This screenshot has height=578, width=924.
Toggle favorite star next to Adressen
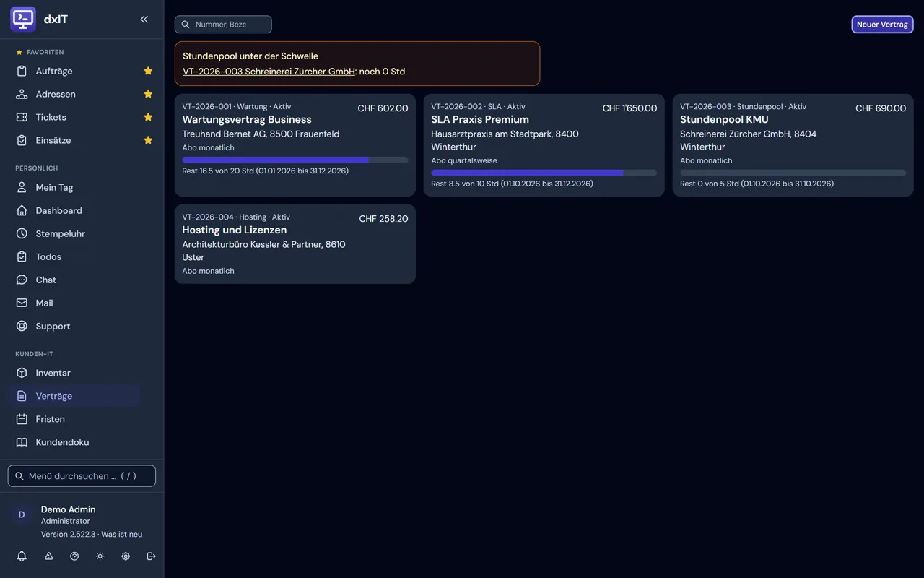148,94
